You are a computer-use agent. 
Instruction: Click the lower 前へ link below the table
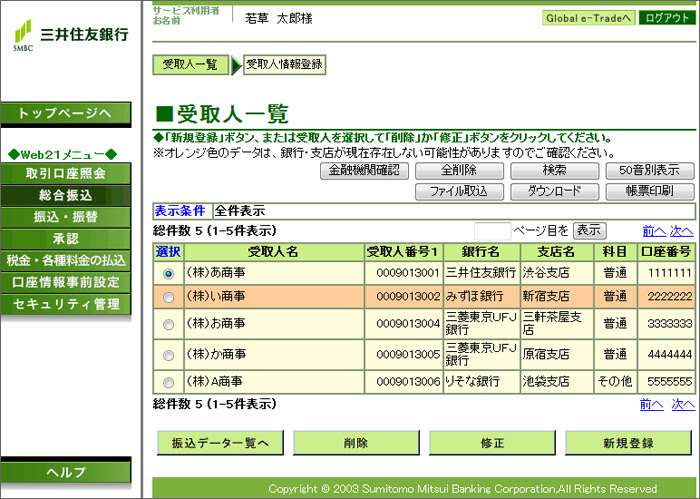pos(651,405)
